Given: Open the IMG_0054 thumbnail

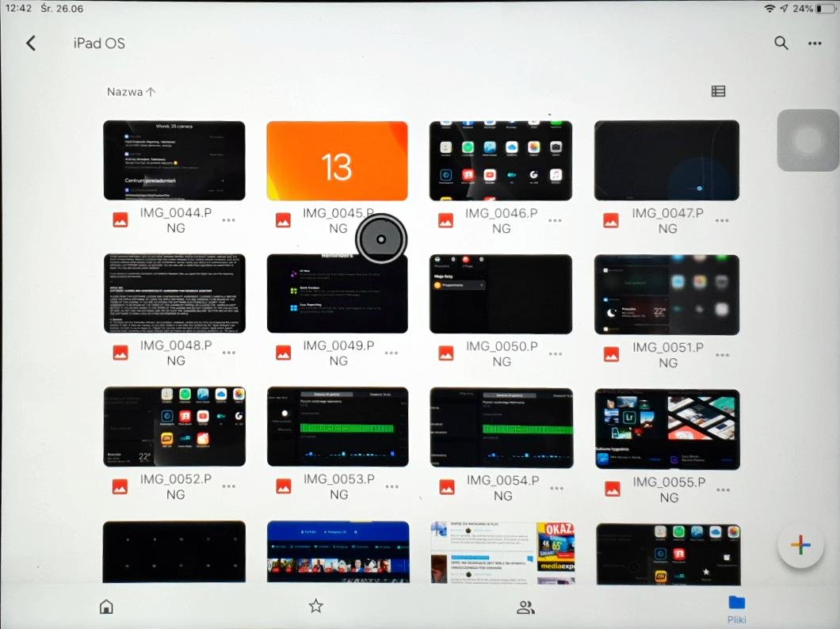Looking at the screenshot, I should (x=502, y=428).
